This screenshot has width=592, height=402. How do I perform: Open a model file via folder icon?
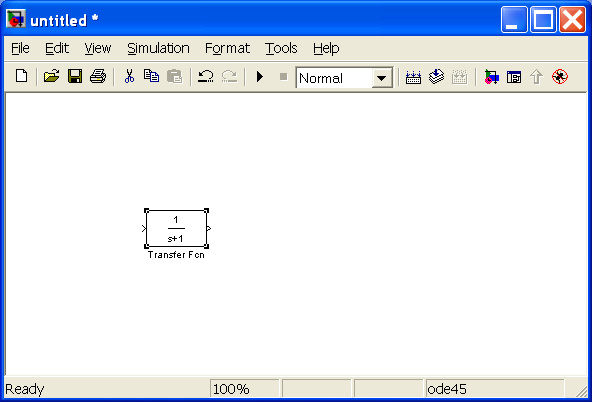[x=51, y=77]
